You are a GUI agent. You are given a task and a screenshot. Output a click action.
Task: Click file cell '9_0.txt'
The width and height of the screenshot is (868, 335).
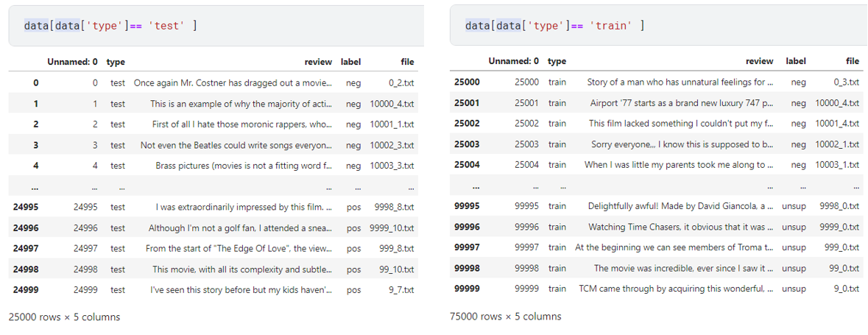847,289
